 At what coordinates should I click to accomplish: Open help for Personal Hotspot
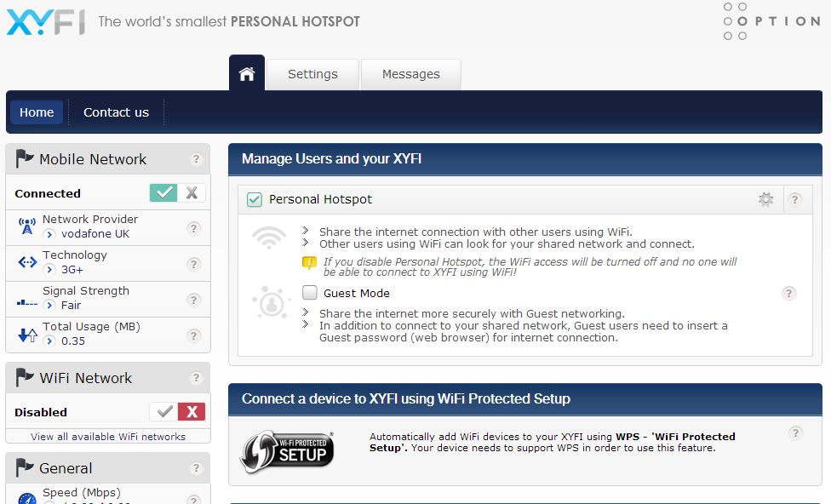[x=794, y=199]
